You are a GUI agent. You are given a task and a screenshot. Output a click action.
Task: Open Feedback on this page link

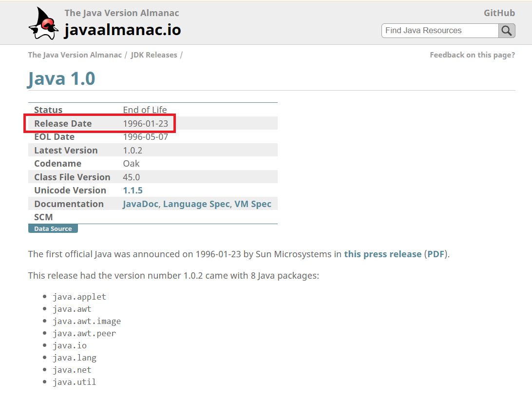[x=472, y=55]
